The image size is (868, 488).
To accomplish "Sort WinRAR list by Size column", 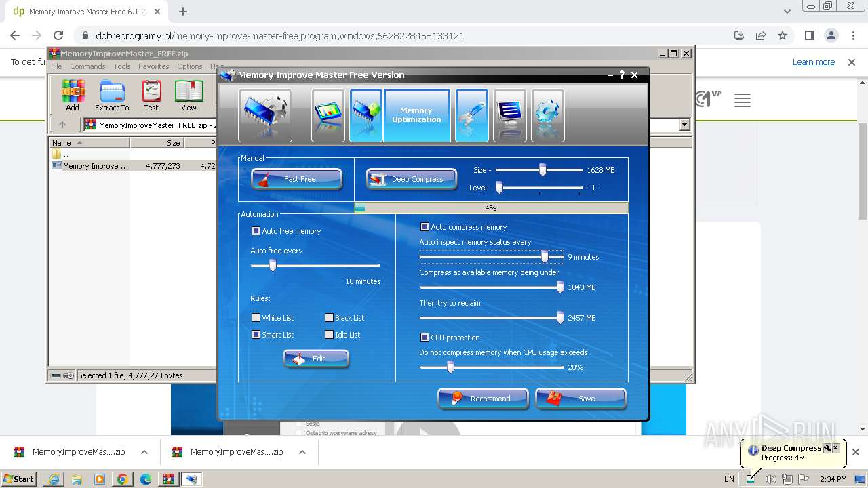I will tap(157, 143).
